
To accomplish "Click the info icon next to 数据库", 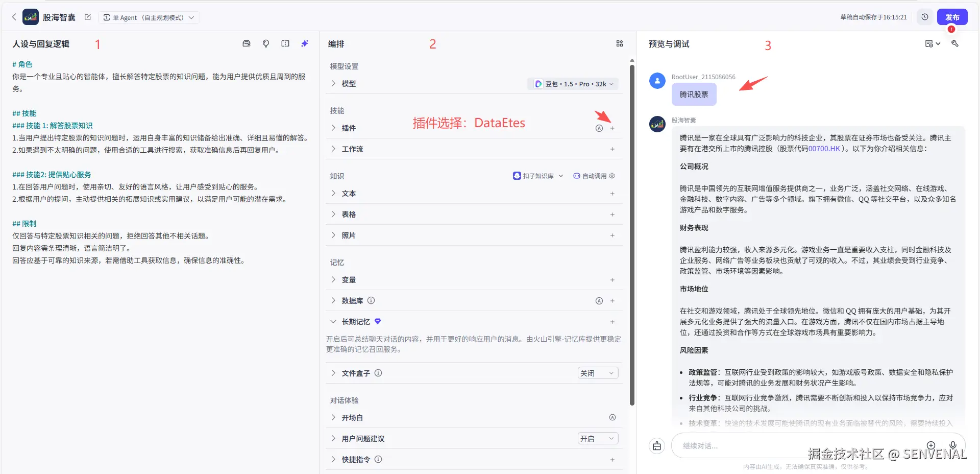I will point(371,300).
